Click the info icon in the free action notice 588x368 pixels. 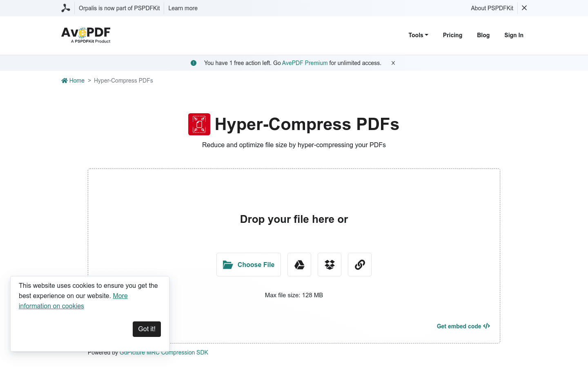(194, 63)
